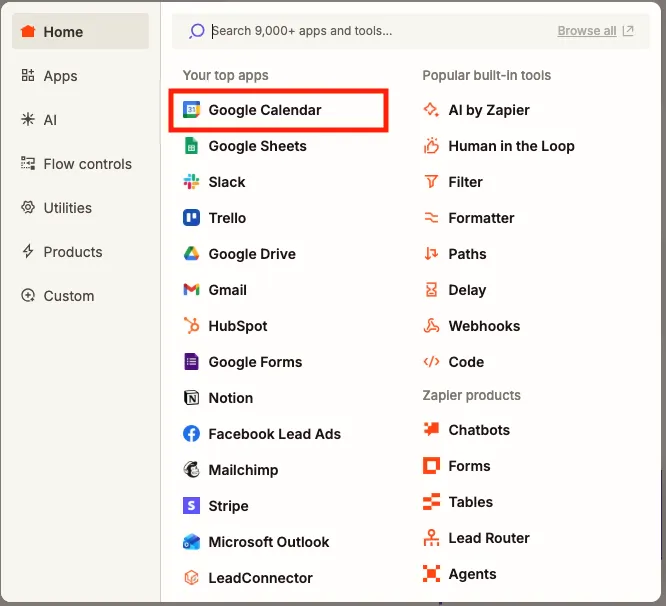Choose Google Sheets from top apps

[257, 146]
